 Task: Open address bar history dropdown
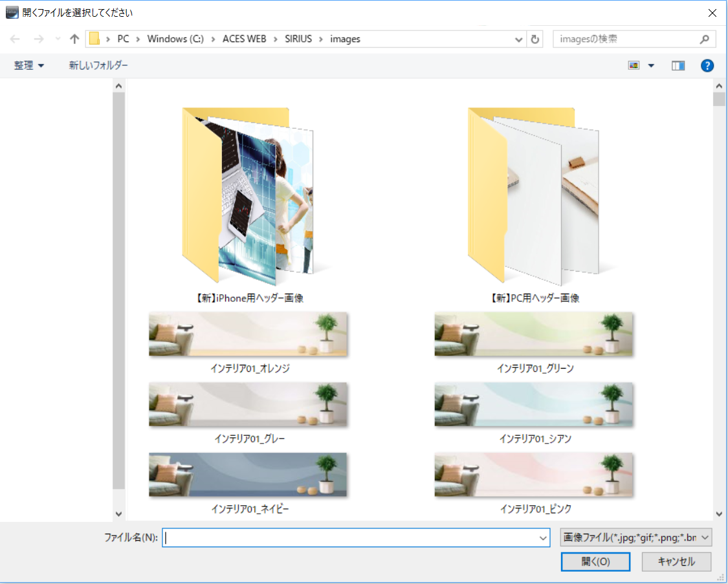(518, 39)
